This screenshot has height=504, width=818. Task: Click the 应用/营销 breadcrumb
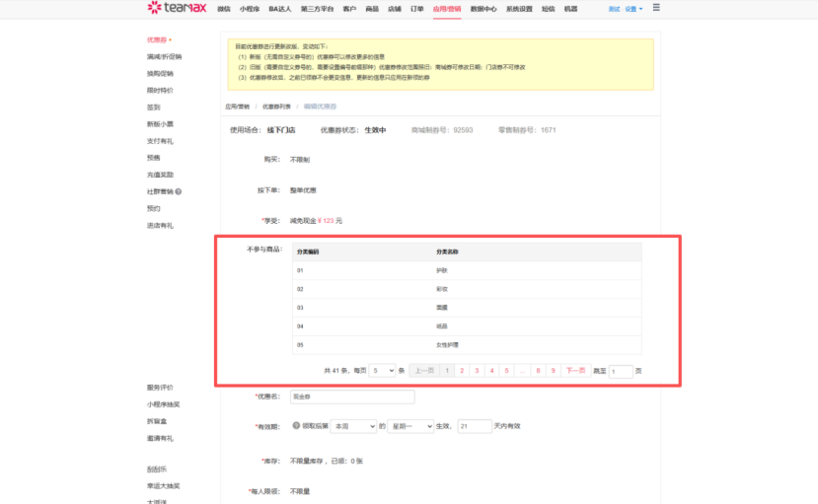tap(238, 107)
